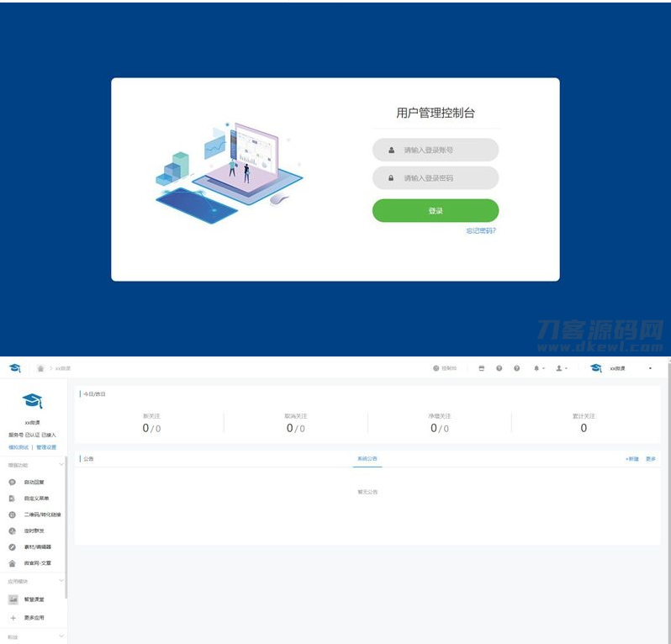Click the home icon in the breadcrumb
Viewport: 671px width, 644px height.
[40, 368]
